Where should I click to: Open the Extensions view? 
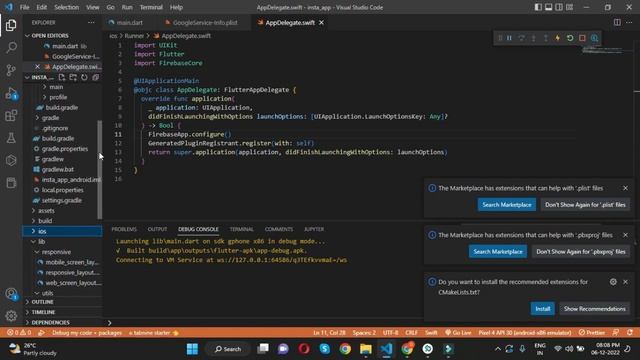tap(11, 116)
